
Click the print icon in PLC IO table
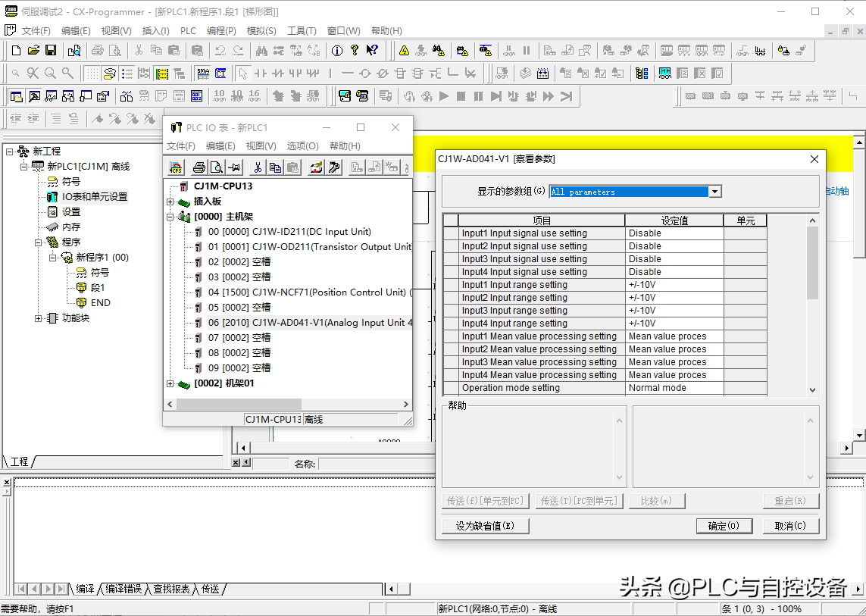pyautogui.click(x=199, y=167)
